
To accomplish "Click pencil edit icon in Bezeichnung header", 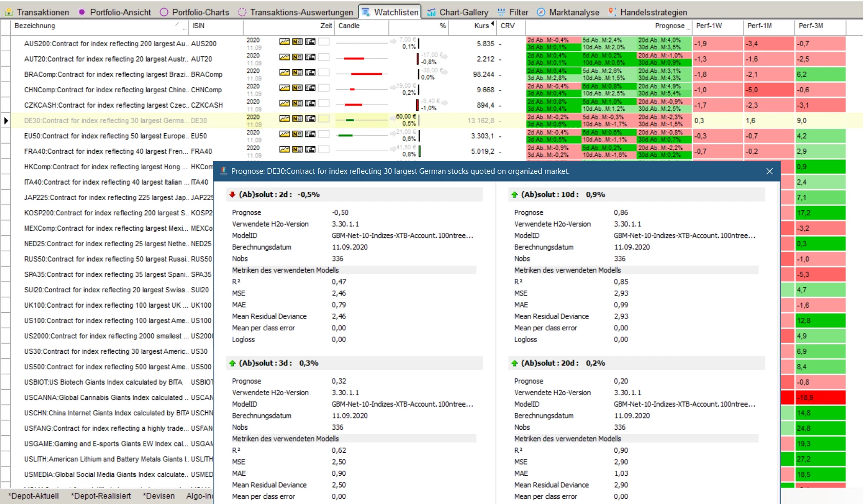I will tap(178, 24).
